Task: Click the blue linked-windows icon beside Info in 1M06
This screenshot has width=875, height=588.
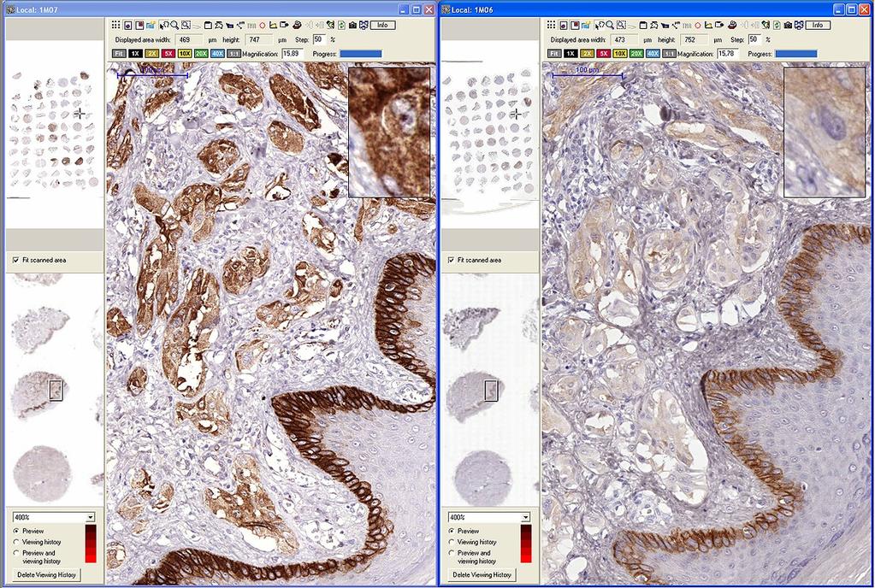Action: click(x=799, y=25)
